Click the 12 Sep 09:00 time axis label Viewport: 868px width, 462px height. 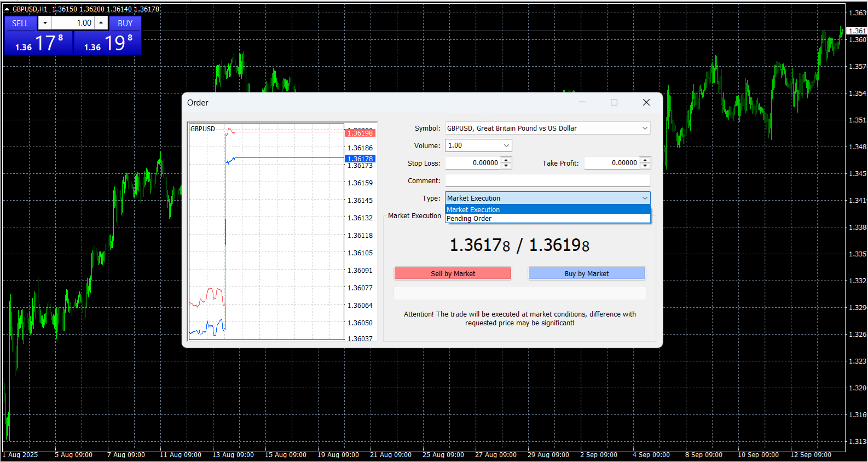811,455
